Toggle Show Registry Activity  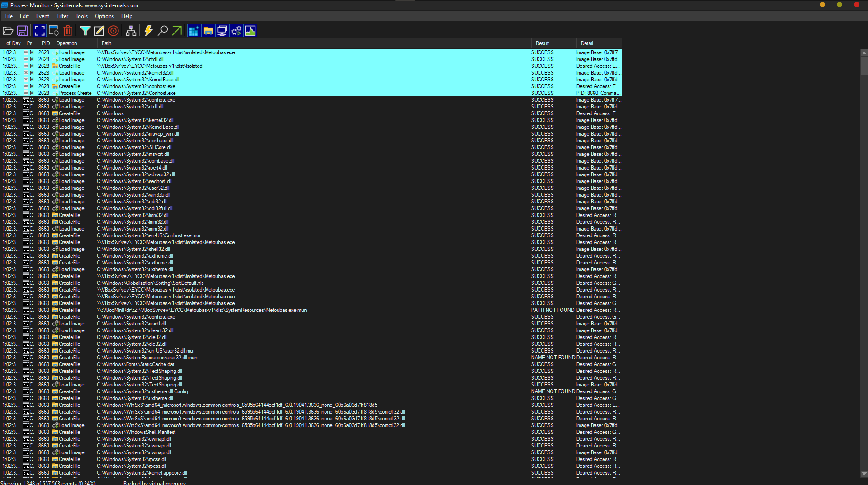tap(193, 31)
